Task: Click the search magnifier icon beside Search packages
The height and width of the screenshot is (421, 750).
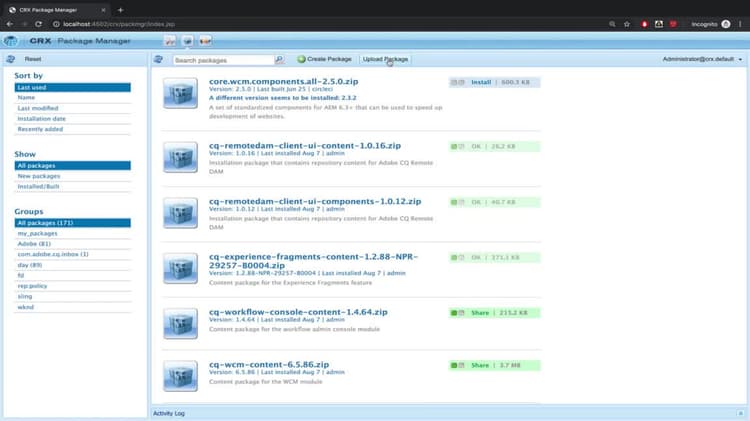Action: point(279,60)
